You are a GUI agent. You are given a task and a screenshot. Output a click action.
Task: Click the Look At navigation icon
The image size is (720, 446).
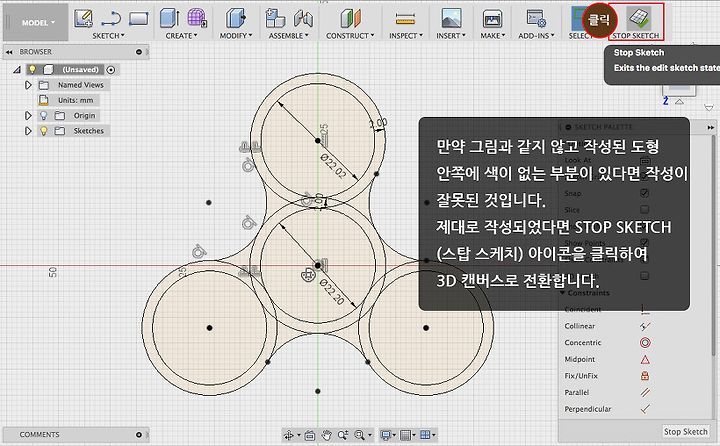point(309,435)
